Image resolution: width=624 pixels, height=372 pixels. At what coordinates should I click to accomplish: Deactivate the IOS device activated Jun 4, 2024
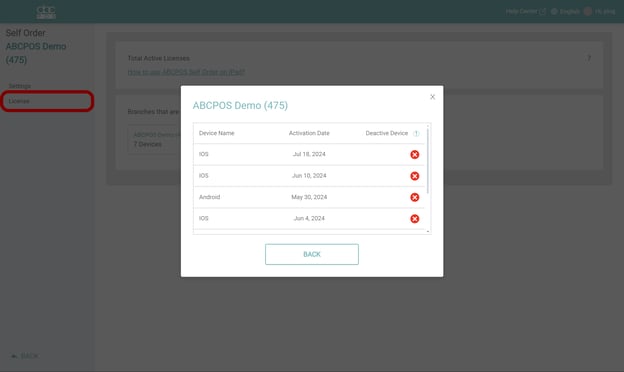pyautogui.click(x=414, y=219)
